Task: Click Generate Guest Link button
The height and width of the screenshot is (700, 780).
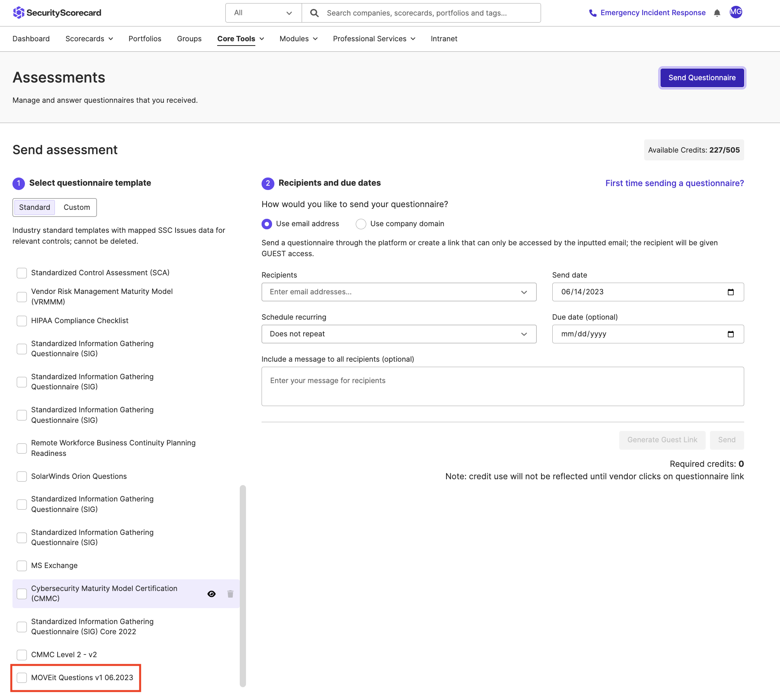Action: click(x=662, y=440)
